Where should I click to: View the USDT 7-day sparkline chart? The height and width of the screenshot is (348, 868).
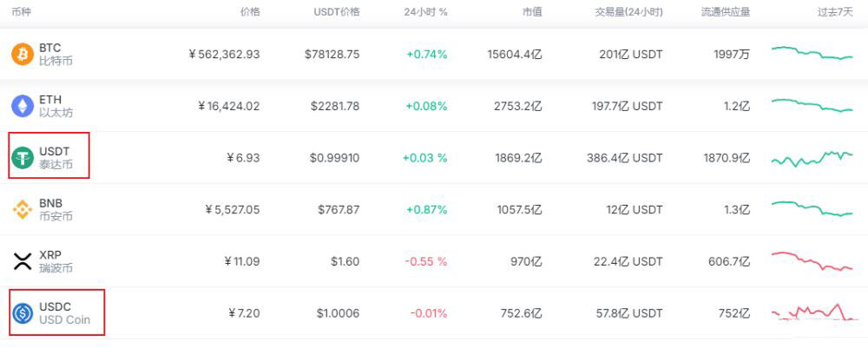point(812,158)
